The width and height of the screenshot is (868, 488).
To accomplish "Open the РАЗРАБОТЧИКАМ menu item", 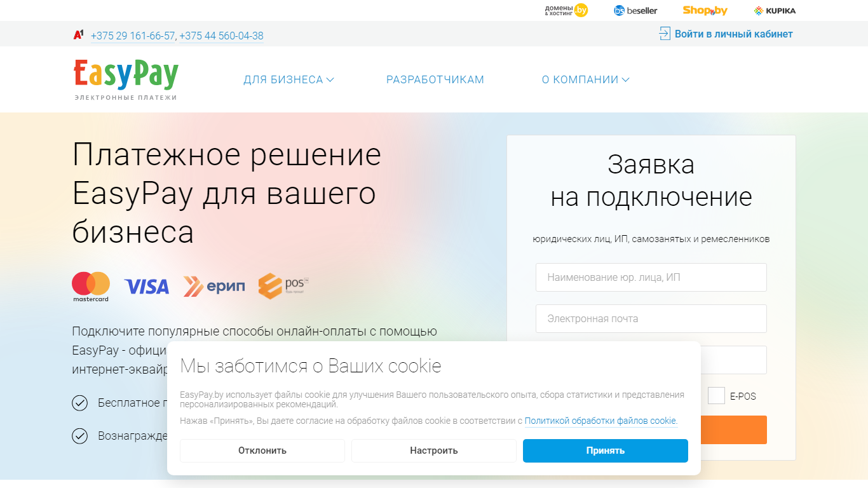I will (x=435, y=79).
